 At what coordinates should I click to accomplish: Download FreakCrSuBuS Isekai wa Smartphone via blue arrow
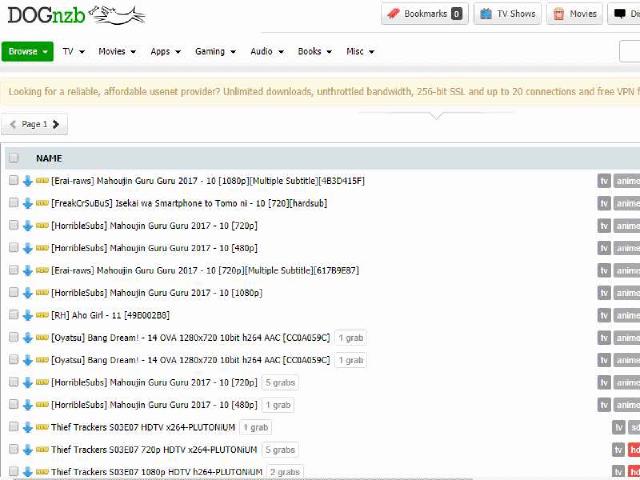pos(27,203)
